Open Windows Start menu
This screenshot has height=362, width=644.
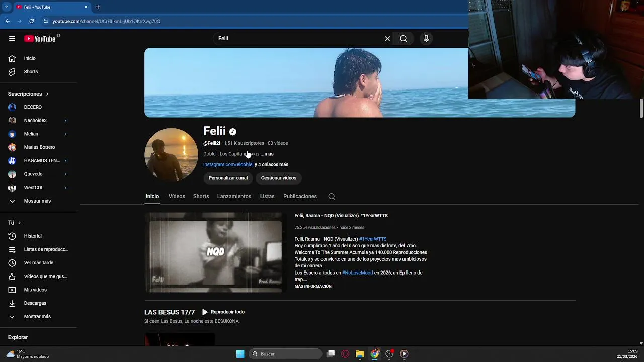pos(240,354)
